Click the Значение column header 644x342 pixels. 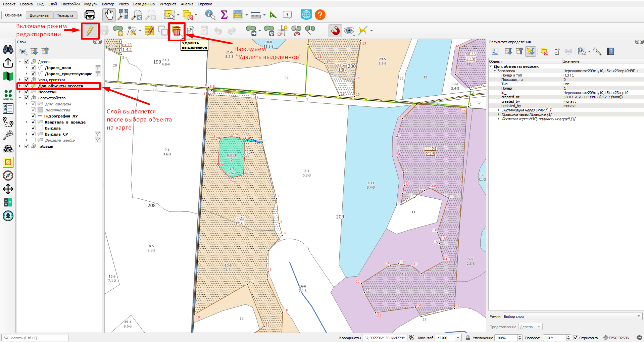tap(603, 61)
